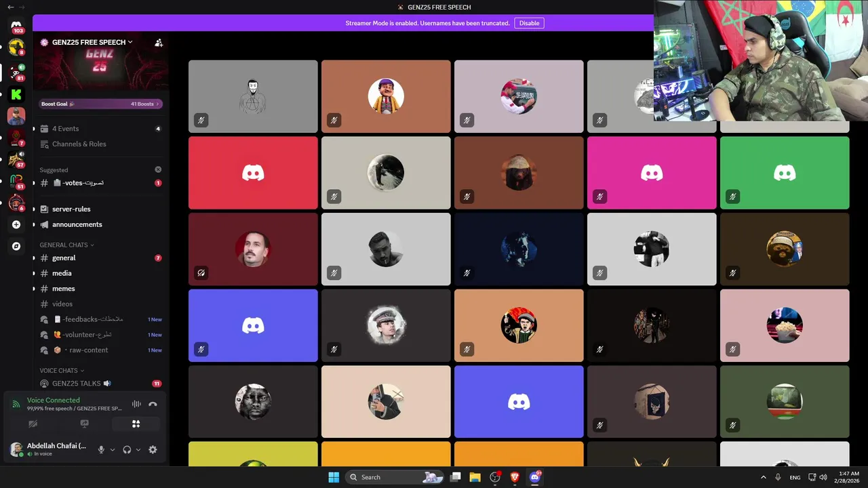This screenshot has height=488, width=868.
Task: Click the Add a Server plus icon
Action: point(16,224)
